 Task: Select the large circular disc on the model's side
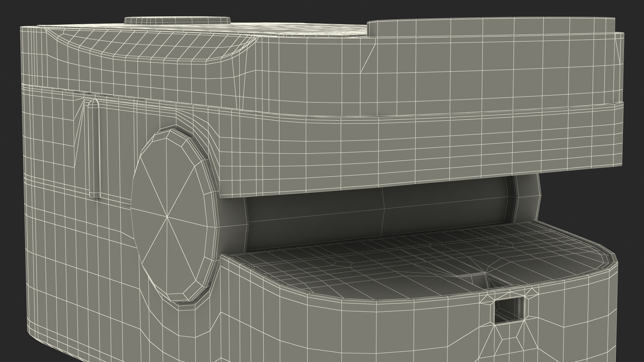(174, 215)
